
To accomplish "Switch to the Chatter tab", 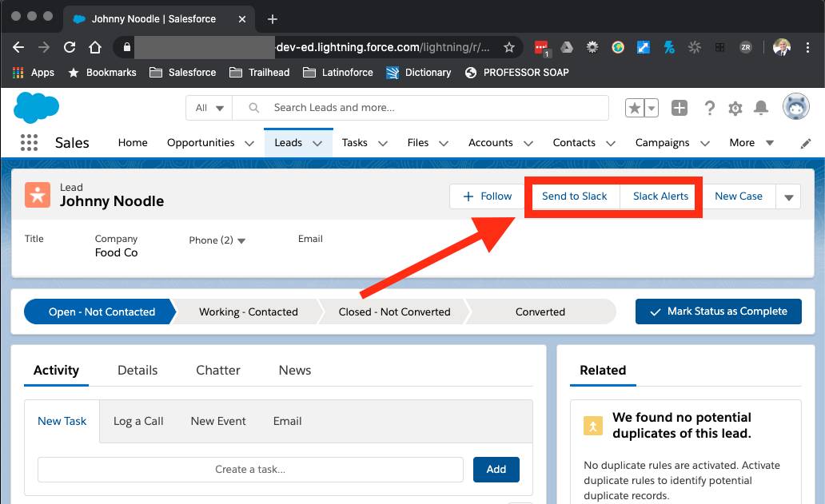I will click(x=217, y=371).
